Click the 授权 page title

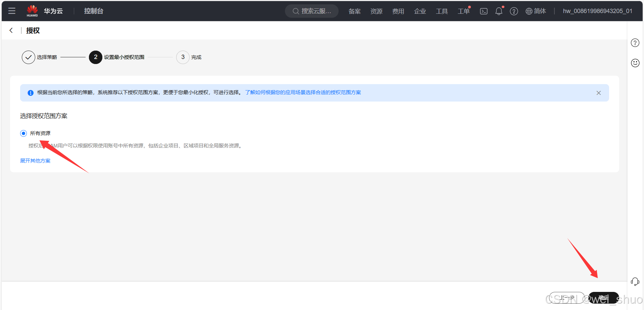(x=33, y=30)
